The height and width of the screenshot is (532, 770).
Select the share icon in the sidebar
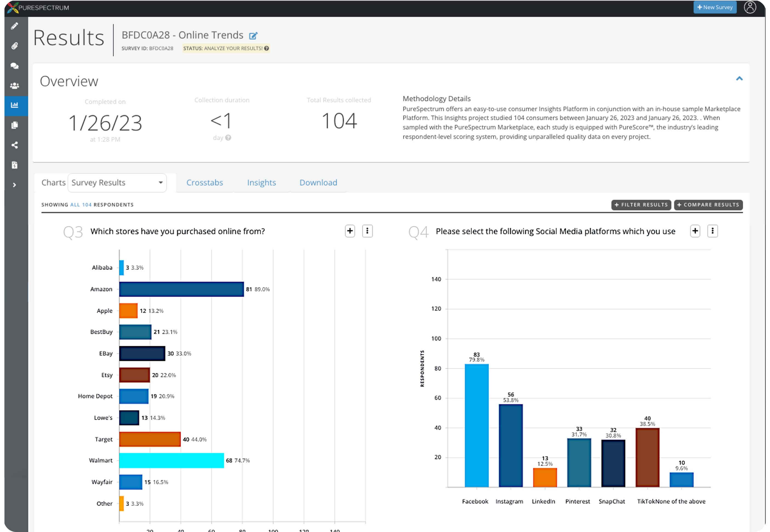(15, 145)
